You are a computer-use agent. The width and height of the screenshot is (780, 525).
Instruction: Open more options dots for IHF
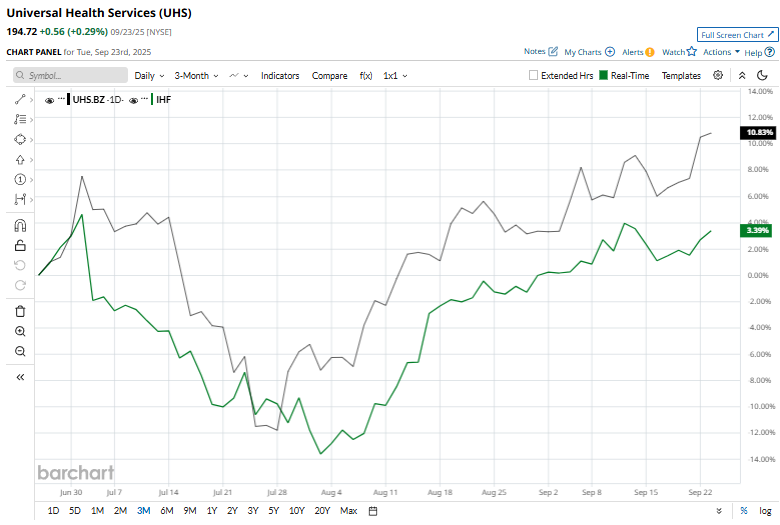[x=144, y=99]
